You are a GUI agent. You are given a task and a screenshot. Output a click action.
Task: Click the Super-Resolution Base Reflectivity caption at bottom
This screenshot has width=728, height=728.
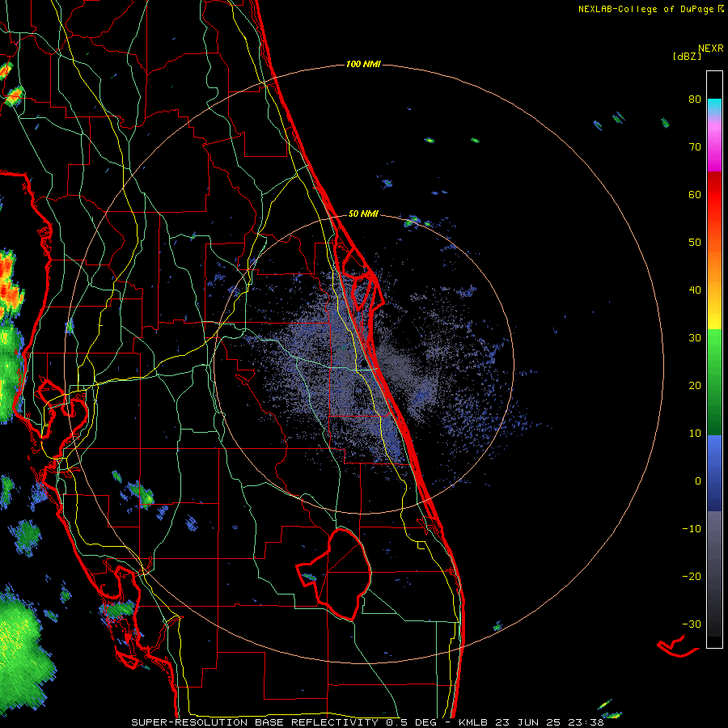[367, 722]
